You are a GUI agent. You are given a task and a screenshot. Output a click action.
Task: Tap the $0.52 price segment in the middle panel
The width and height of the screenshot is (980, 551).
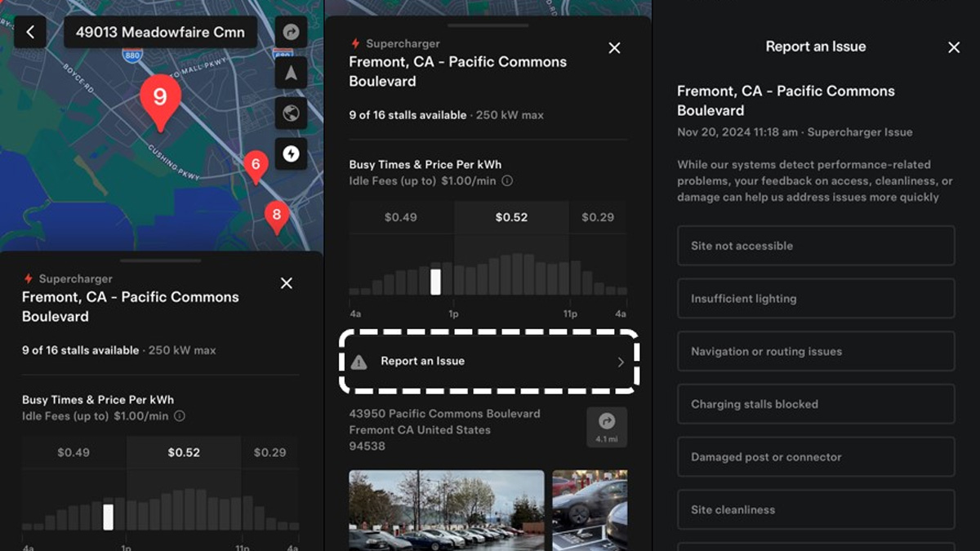(511, 217)
